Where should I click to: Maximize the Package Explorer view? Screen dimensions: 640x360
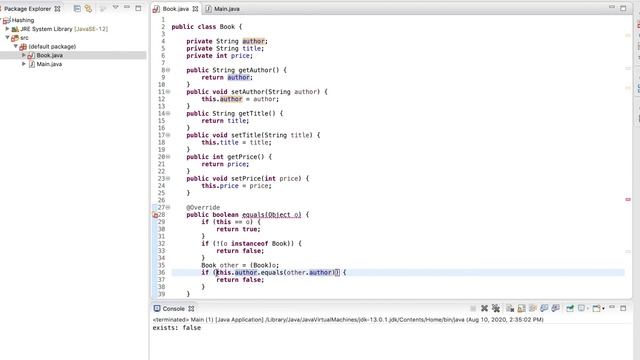click(x=138, y=8)
